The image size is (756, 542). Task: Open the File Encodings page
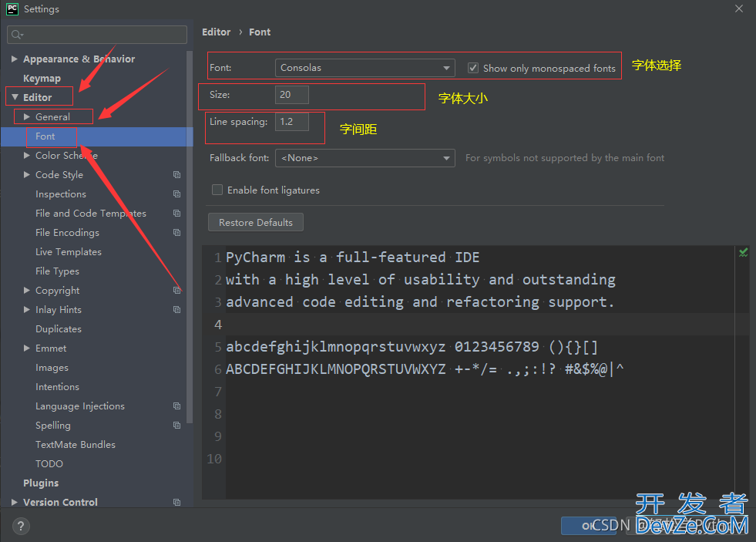point(67,232)
